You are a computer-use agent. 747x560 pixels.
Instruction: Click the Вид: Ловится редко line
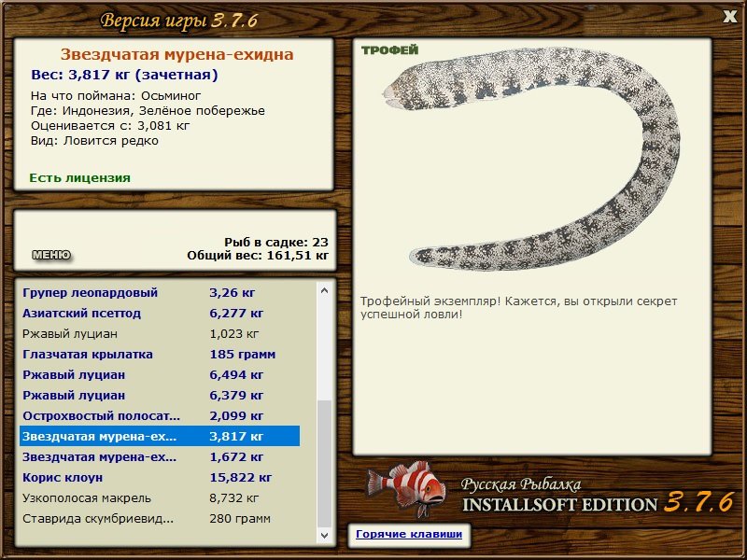tap(94, 141)
